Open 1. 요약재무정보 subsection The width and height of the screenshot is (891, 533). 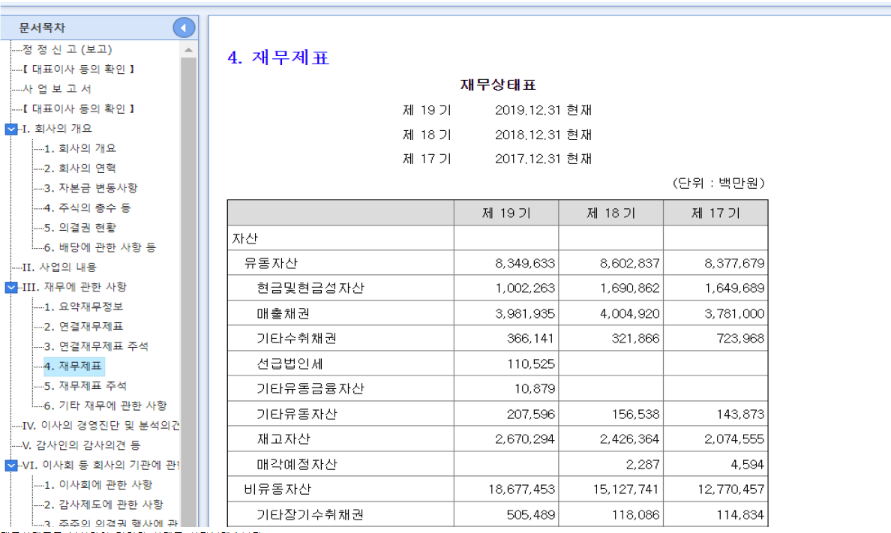click(x=84, y=307)
